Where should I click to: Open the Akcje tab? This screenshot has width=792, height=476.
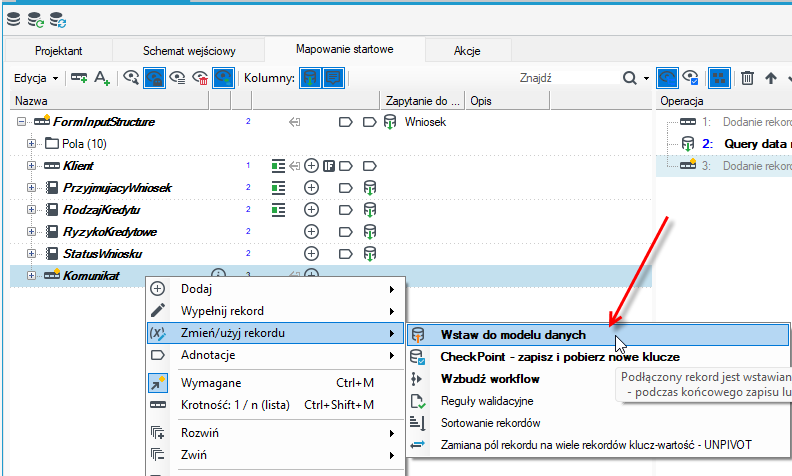[467, 51]
